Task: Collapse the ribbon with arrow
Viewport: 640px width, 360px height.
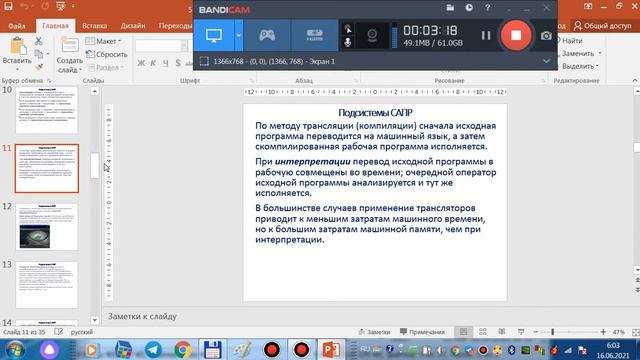Action: (635, 80)
